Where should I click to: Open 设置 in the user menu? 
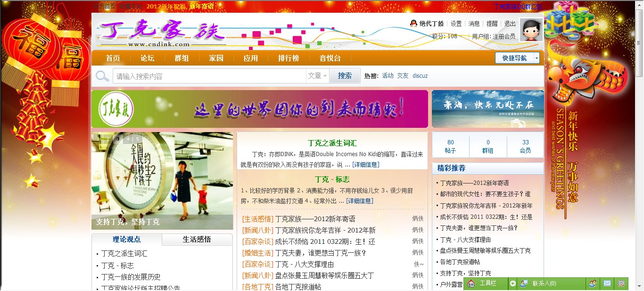click(x=456, y=24)
